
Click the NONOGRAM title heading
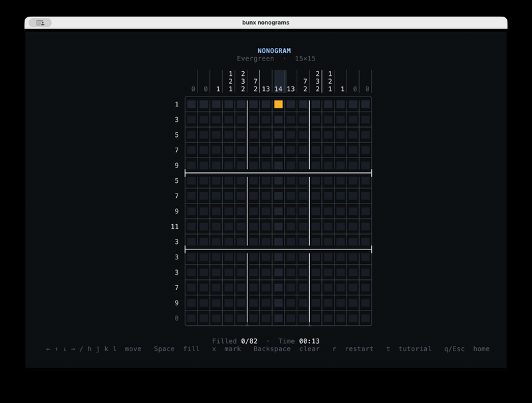[x=274, y=51]
